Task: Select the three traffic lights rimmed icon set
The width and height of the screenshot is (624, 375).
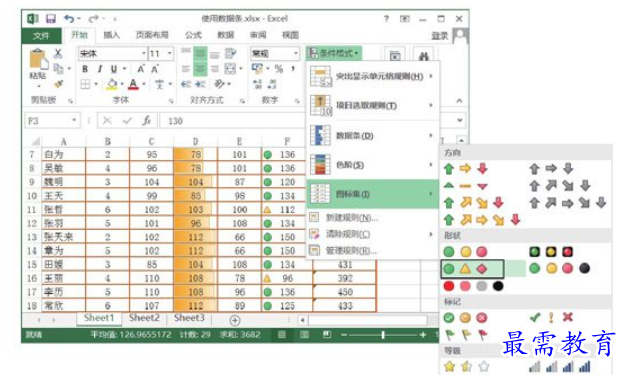Action: click(551, 252)
